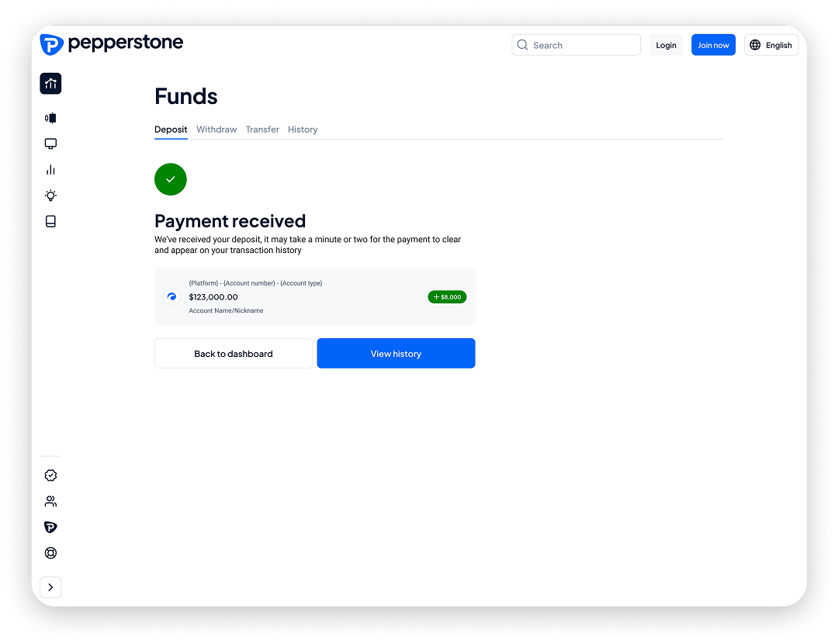Switch to the Withdraw tab
Screen dimensions: 838x644
click(x=216, y=130)
